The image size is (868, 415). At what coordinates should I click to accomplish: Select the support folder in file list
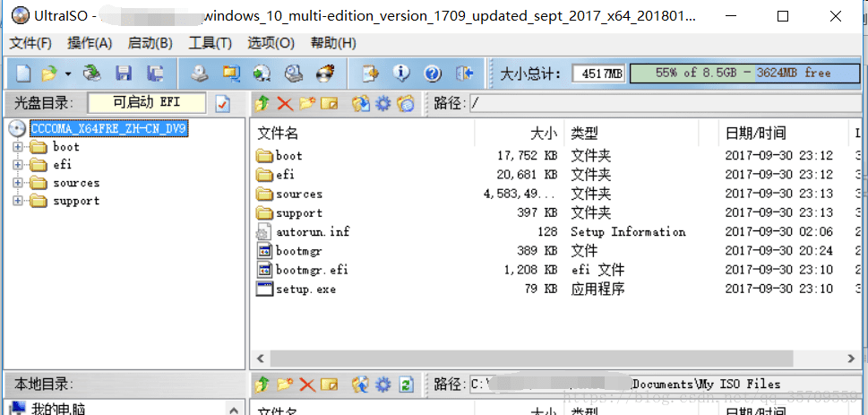[289, 212]
